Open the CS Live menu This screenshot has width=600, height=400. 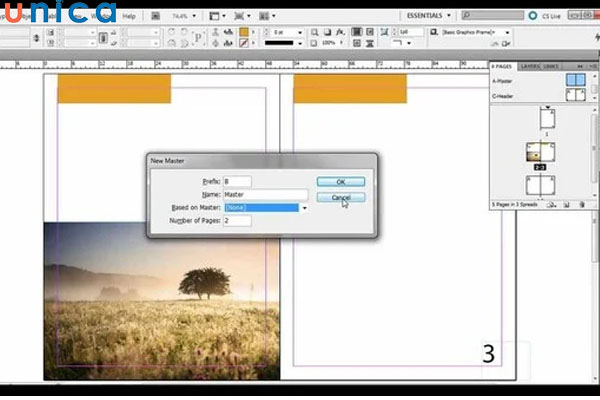(545, 16)
